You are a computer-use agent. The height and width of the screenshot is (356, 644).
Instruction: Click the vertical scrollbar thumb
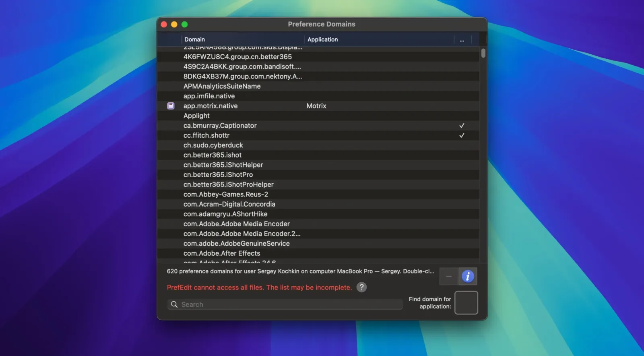(483, 53)
